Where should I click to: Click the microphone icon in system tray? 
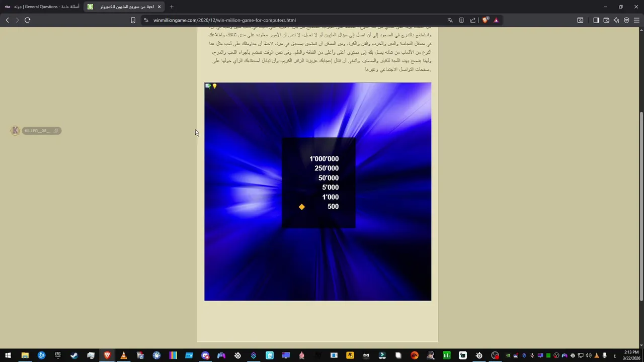click(605, 355)
